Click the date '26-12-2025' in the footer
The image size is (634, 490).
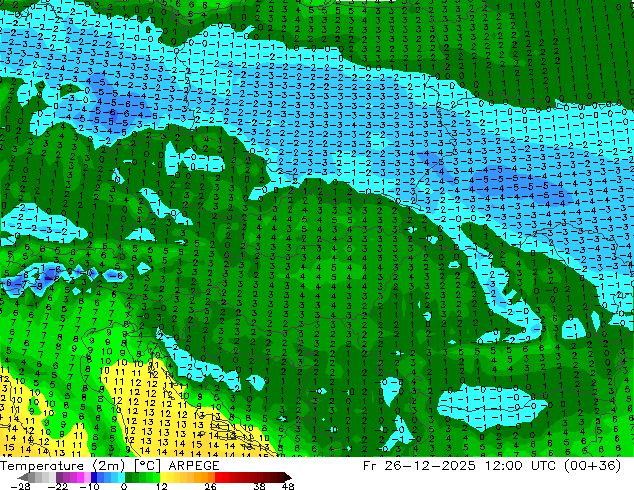429,466
